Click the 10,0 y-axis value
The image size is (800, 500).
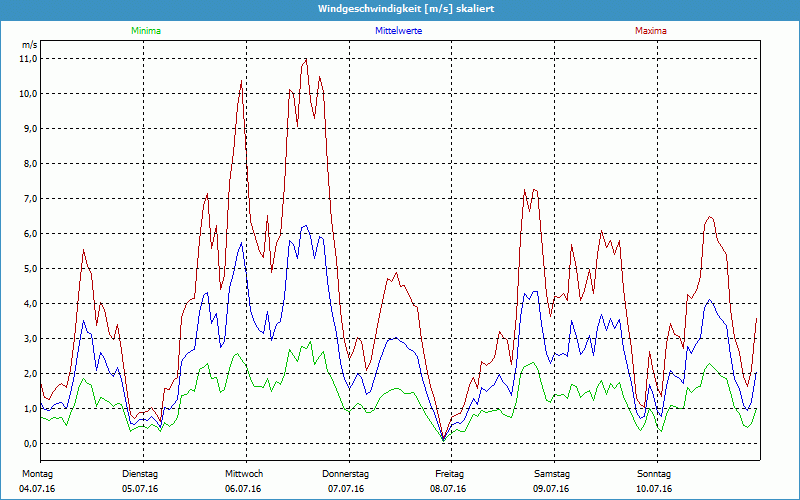click(x=29, y=94)
